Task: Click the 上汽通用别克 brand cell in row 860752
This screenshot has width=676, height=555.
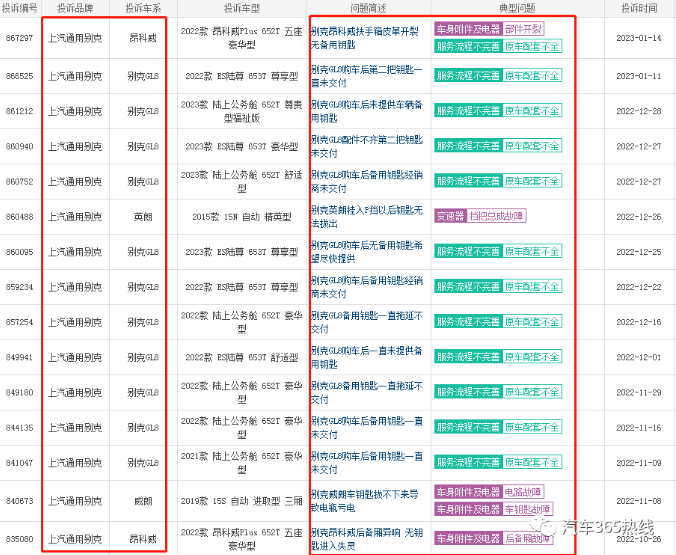Action: (75, 182)
